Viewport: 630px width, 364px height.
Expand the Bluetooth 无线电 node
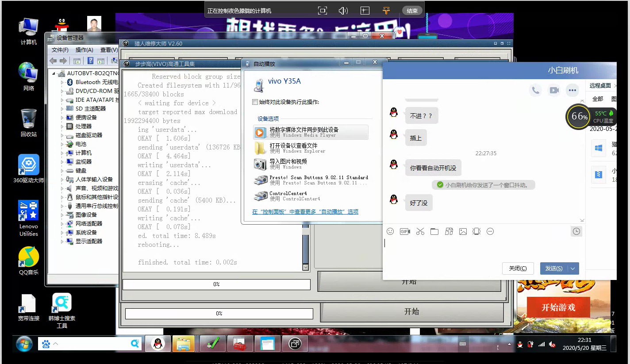(x=62, y=82)
